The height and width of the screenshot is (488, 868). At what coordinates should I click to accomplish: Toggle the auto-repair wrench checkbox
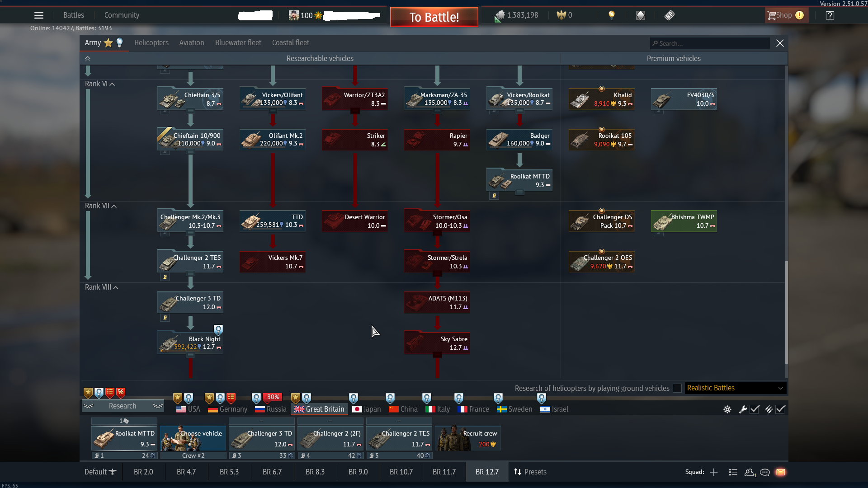click(x=755, y=409)
